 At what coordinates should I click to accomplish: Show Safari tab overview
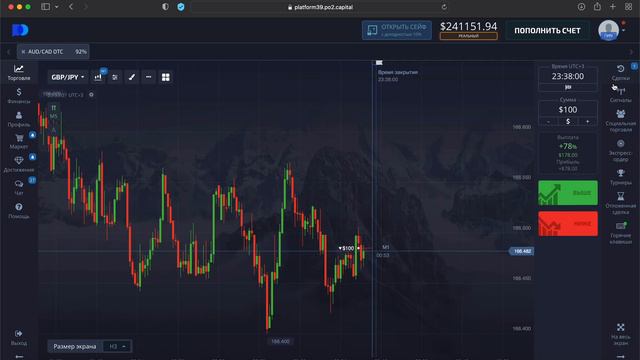628,7
